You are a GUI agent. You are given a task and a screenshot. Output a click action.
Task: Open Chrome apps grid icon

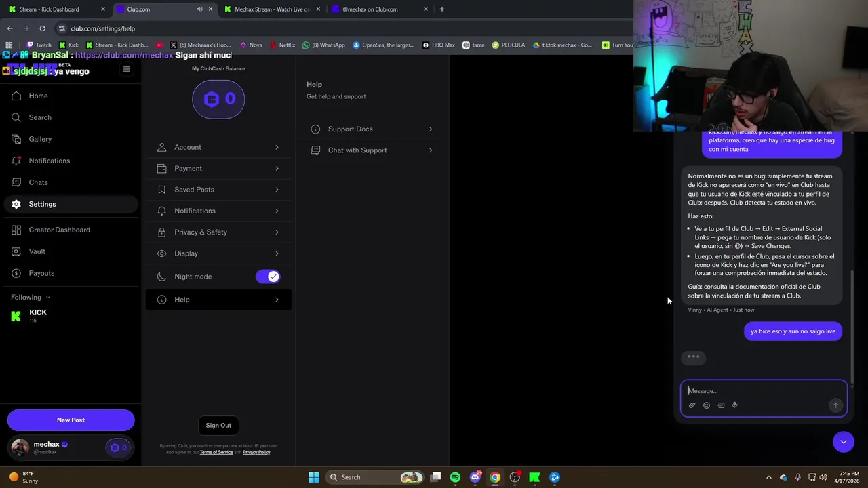click(x=9, y=45)
